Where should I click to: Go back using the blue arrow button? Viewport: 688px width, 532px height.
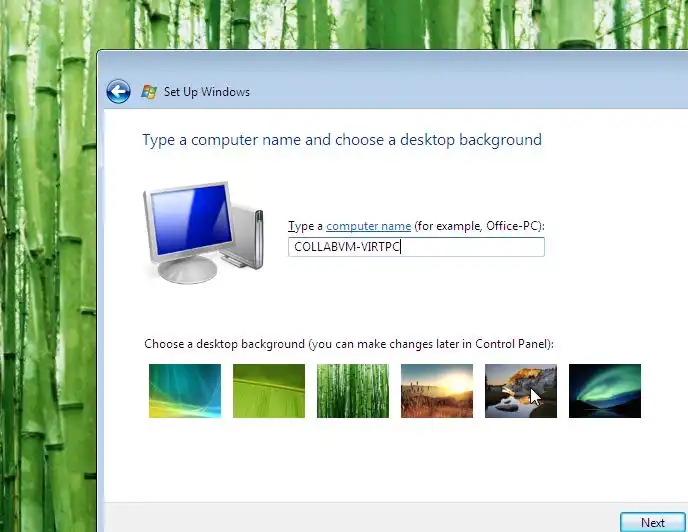pyautogui.click(x=118, y=91)
